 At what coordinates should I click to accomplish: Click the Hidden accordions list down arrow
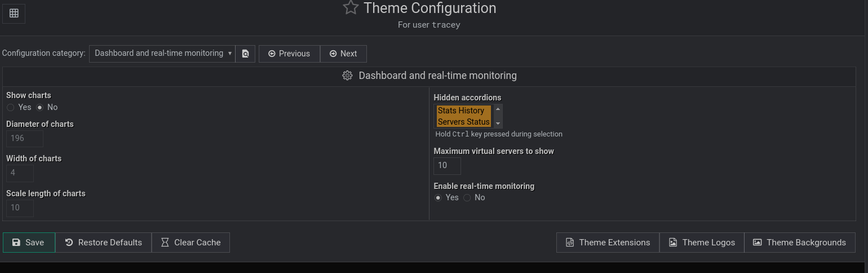(498, 123)
